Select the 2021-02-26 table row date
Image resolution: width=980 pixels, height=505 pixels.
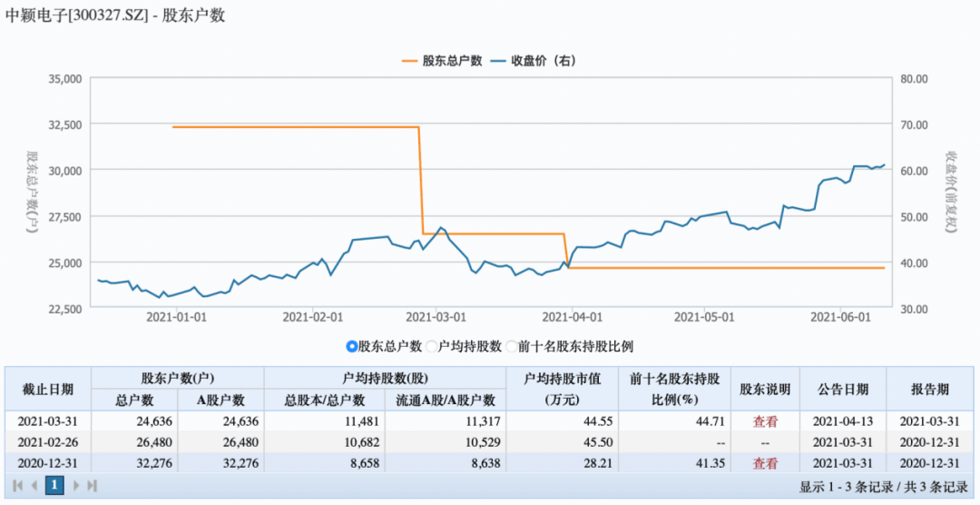tap(47, 442)
